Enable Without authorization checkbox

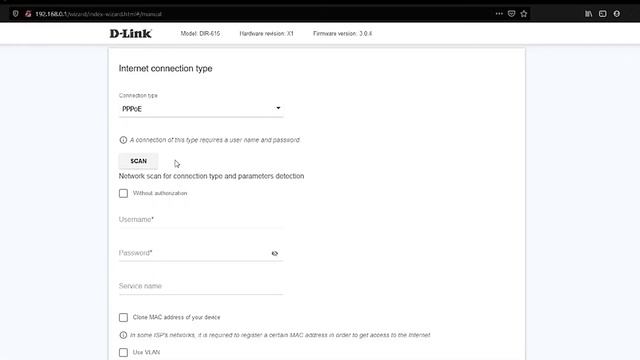[123, 193]
